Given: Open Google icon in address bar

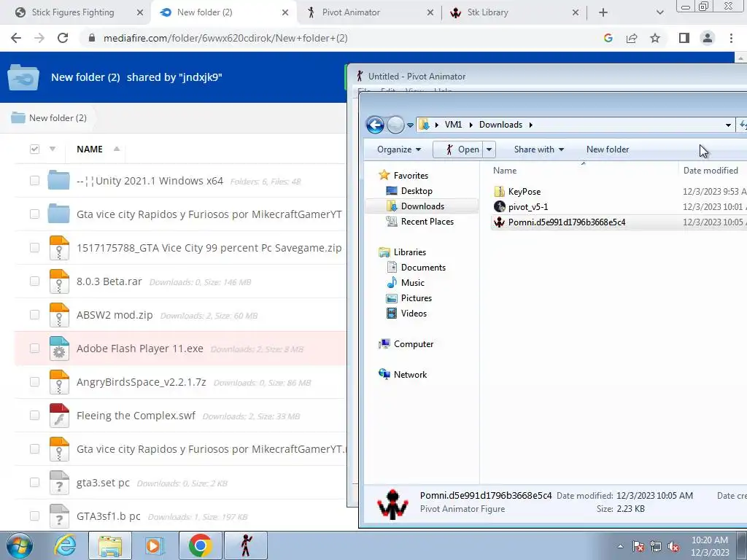Looking at the screenshot, I should pos(608,38).
